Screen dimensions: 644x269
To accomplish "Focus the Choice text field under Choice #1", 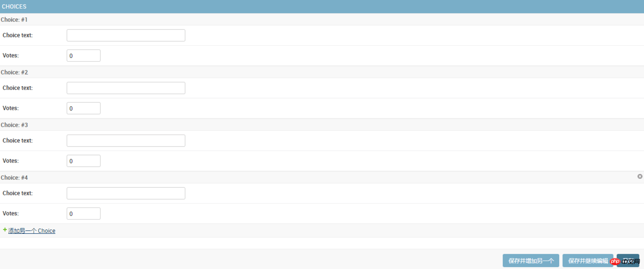I will [x=126, y=35].
